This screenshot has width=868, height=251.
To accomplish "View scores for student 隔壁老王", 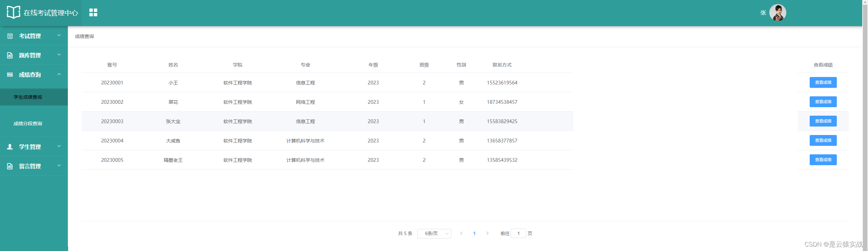I will click(x=823, y=160).
